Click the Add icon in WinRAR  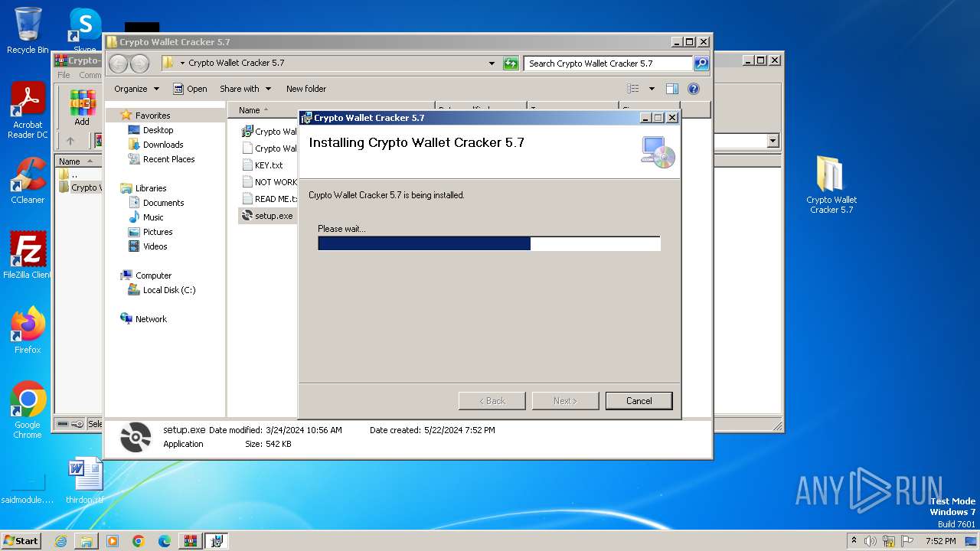click(x=82, y=108)
